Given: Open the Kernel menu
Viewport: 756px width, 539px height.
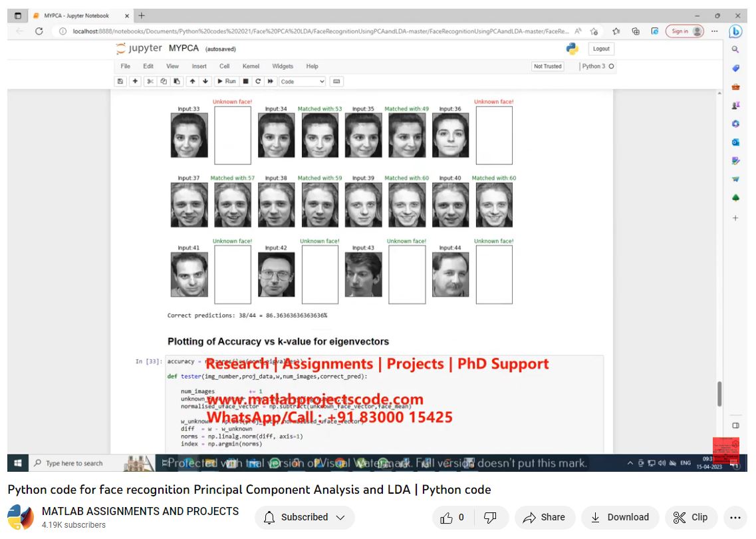Looking at the screenshot, I should [251, 66].
